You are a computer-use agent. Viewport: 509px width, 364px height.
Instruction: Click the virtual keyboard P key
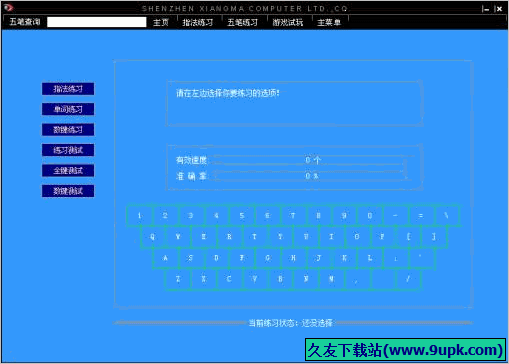coord(383,237)
